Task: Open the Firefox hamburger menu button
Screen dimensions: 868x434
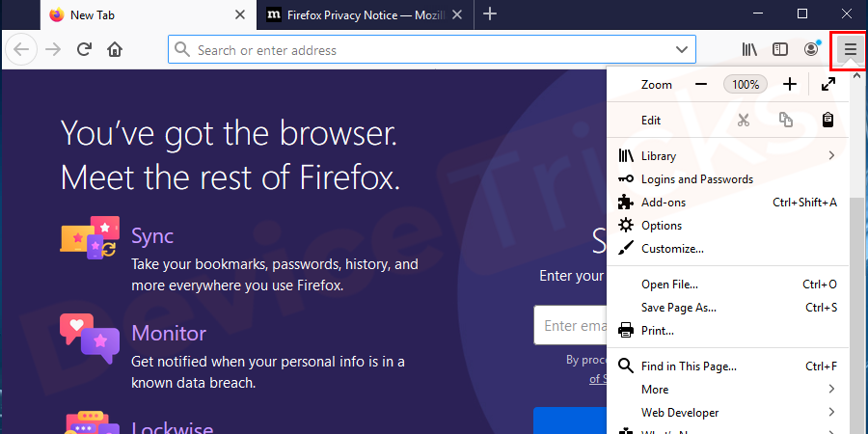Action: pos(850,50)
